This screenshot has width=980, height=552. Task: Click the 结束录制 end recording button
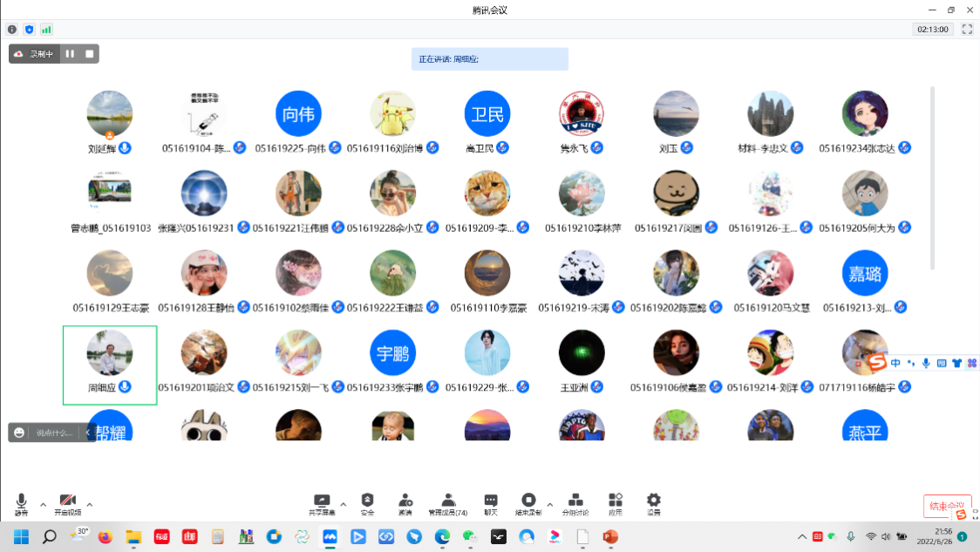(x=528, y=503)
